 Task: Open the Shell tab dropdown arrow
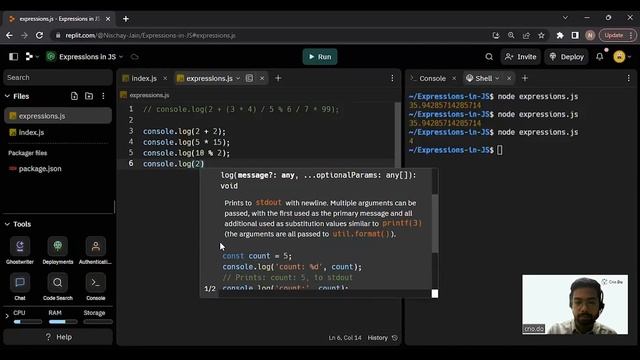click(x=497, y=78)
